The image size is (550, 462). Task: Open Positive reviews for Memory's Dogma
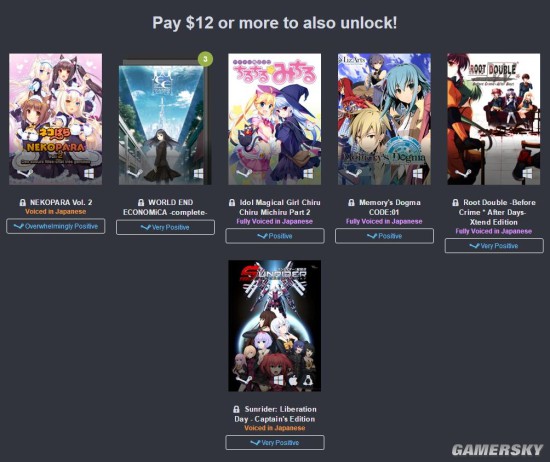tap(384, 236)
